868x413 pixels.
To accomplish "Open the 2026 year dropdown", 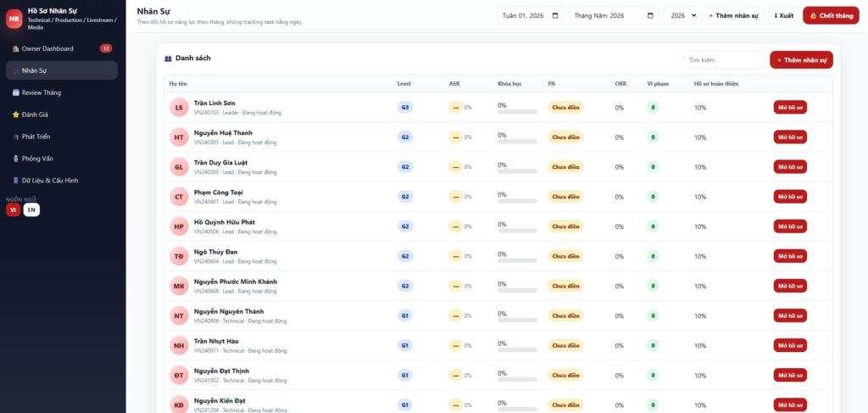I will pyautogui.click(x=681, y=16).
